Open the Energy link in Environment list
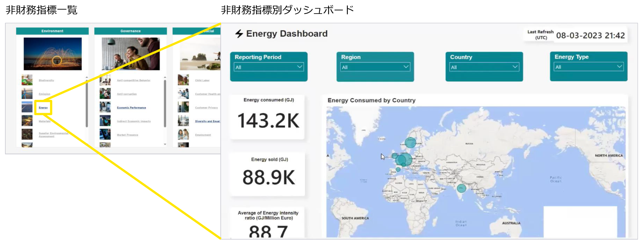This screenshot has height=246, width=644. pyautogui.click(x=43, y=108)
